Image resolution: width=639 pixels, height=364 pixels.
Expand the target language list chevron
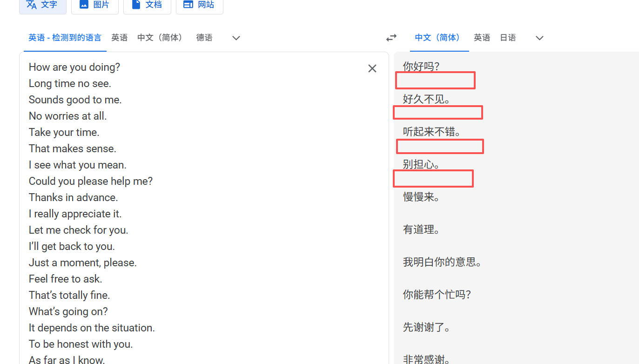coord(539,38)
